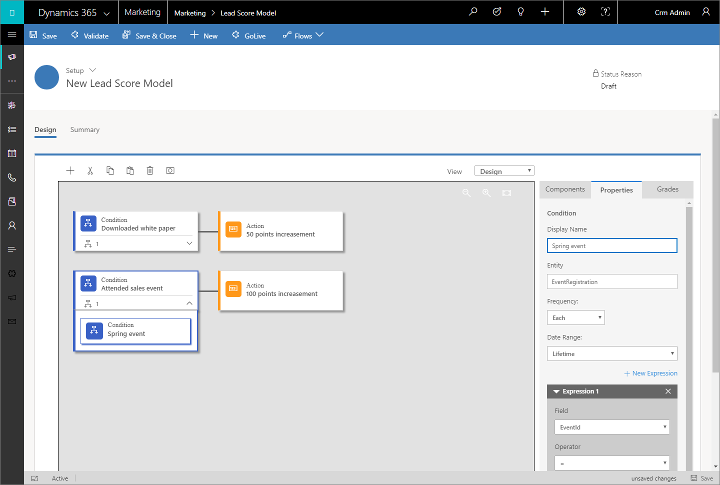Fit canvas to screen icon

506,193
